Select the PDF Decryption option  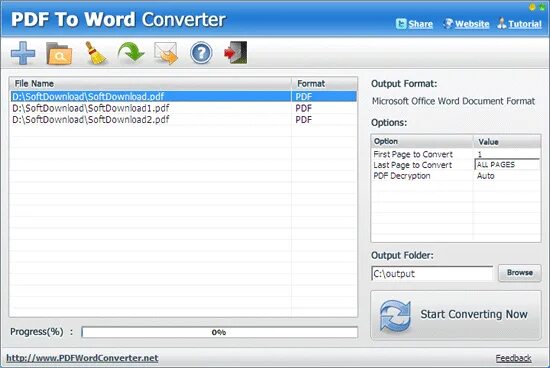(x=402, y=176)
